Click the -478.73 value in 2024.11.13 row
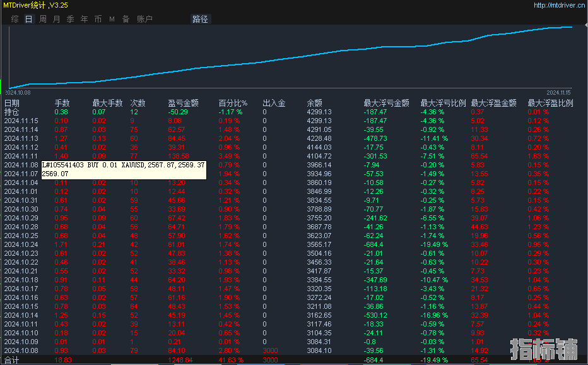 375,138
